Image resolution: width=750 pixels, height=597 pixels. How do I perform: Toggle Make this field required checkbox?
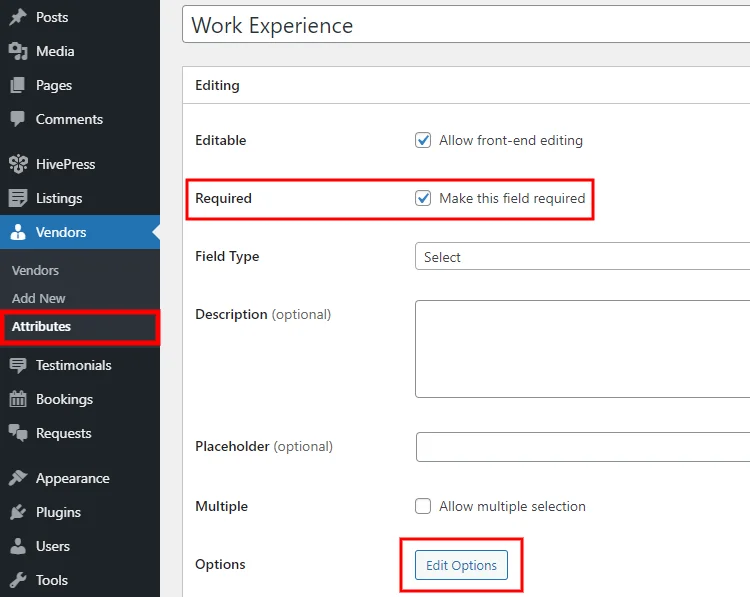click(423, 198)
